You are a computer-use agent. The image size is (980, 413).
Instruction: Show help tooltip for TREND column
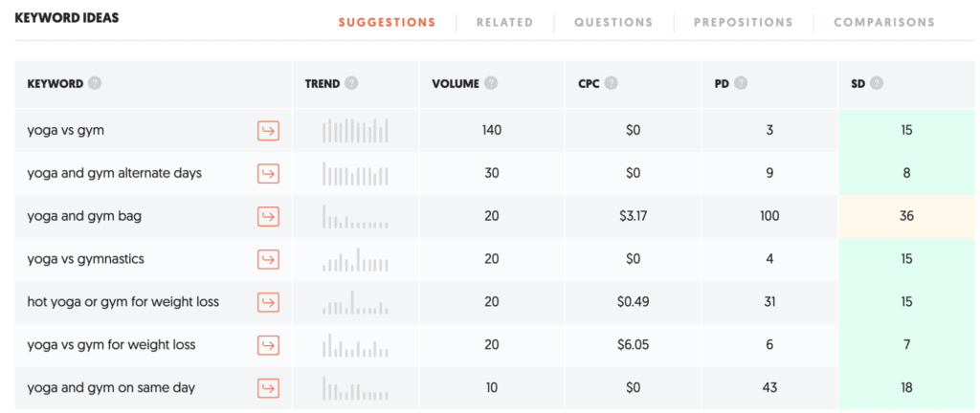(x=351, y=83)
